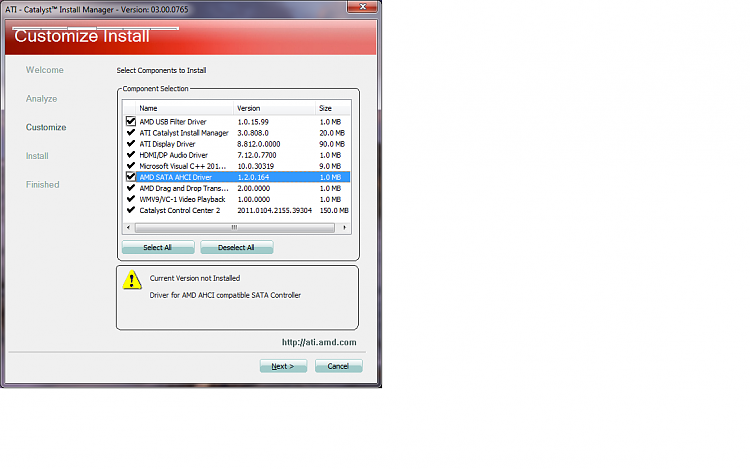Click the horizontal scrollbar left arrow

point(128,228)
